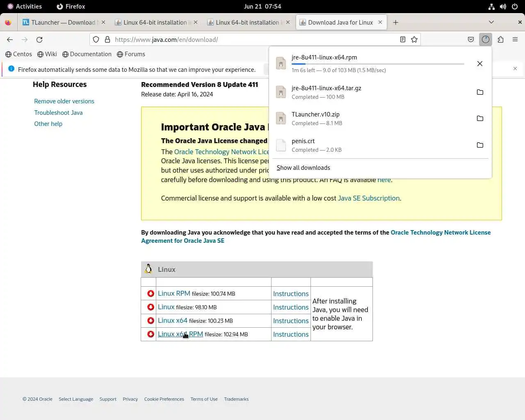Open network status icon in top bar
Image resolution: width=525 pixels, height=420 pixels.
[491, 7]
